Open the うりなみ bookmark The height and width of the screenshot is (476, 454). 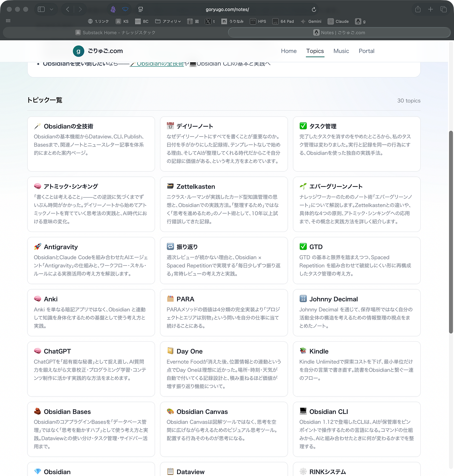pos(232,21)
